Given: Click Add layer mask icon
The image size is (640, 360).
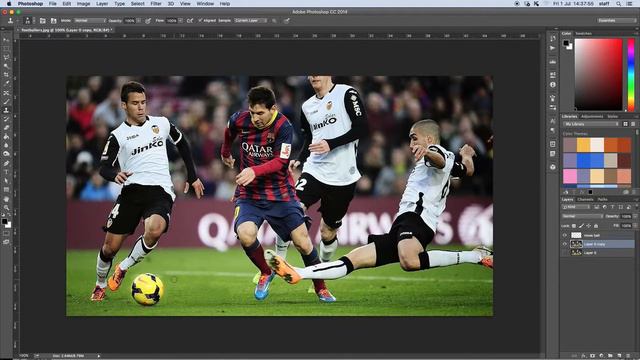Looking at the screenshot, I should tap(592, 356).
